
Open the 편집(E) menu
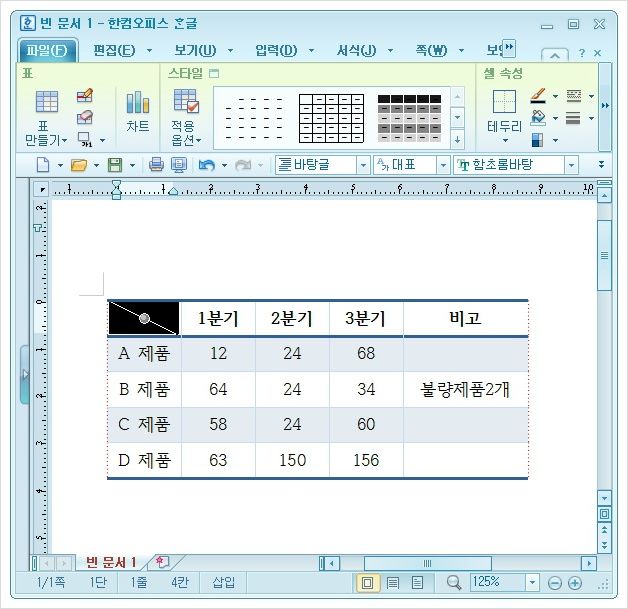click(x=114, y=50)
